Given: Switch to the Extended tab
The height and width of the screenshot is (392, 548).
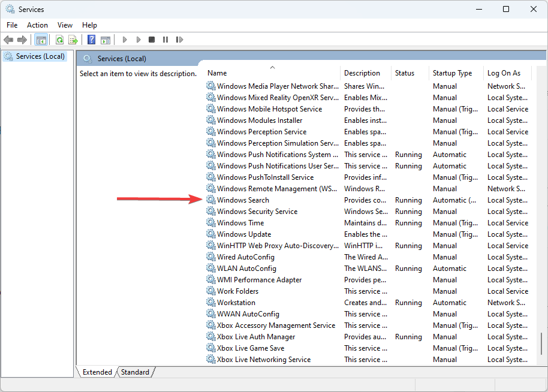Looking at the screenshot, I should click(97, 372).
